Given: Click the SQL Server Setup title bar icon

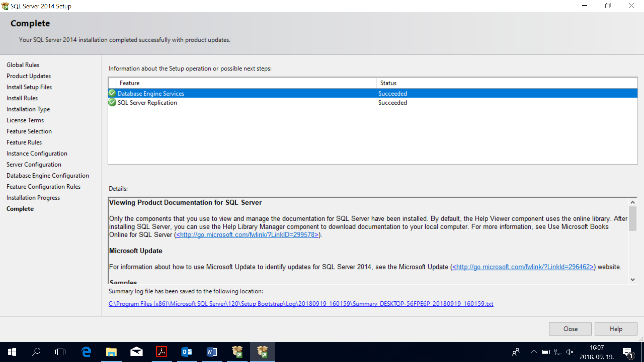Looking at the screenshot, I should pyautogui.click(x=5, y=6).
